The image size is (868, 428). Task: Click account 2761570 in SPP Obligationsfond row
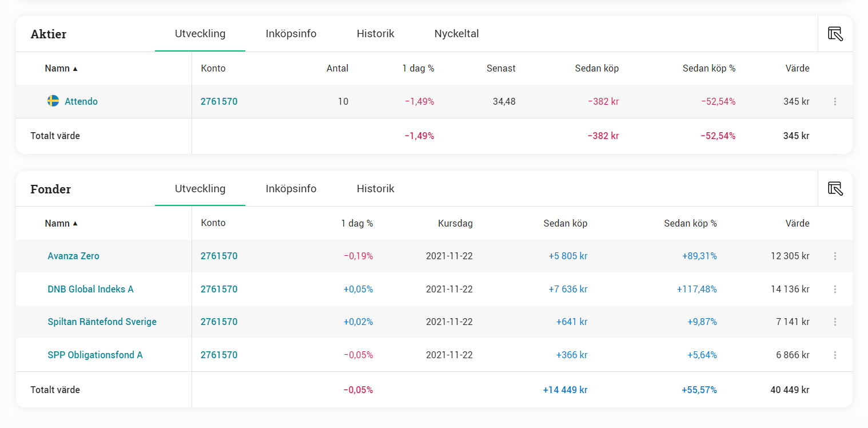tap(219, 355)
